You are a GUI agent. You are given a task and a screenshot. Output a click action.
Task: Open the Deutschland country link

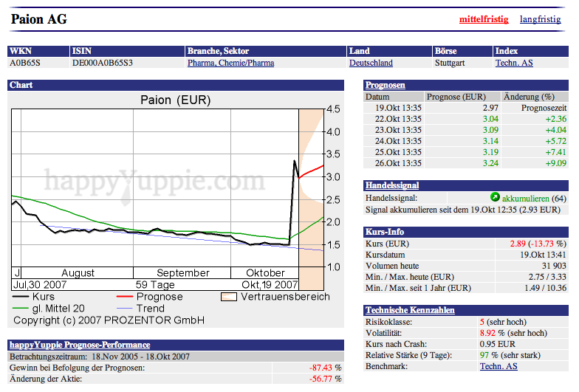[x=371, y=63]
